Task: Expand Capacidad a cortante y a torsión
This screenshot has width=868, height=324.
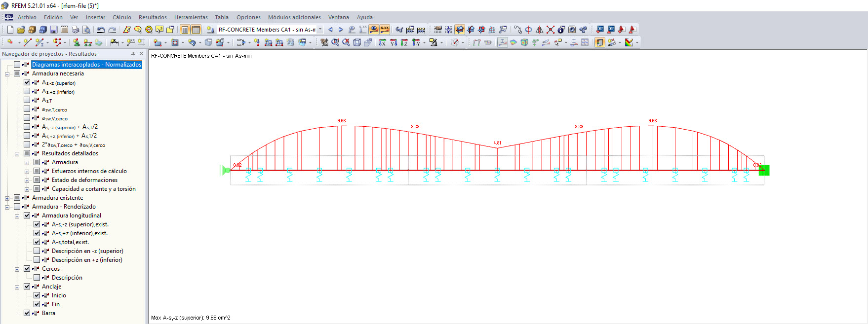Action: (27, 189)
